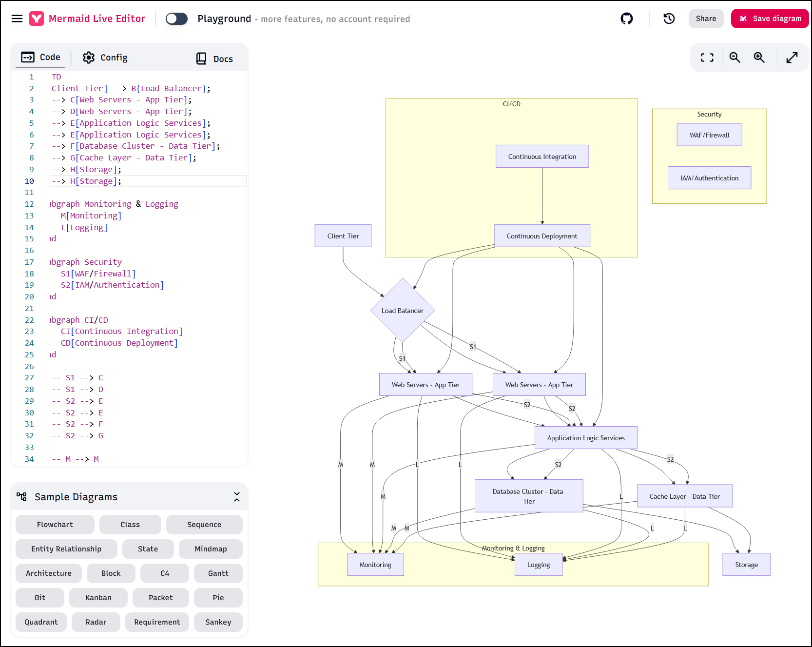Open the Docs link

[214, 59]
